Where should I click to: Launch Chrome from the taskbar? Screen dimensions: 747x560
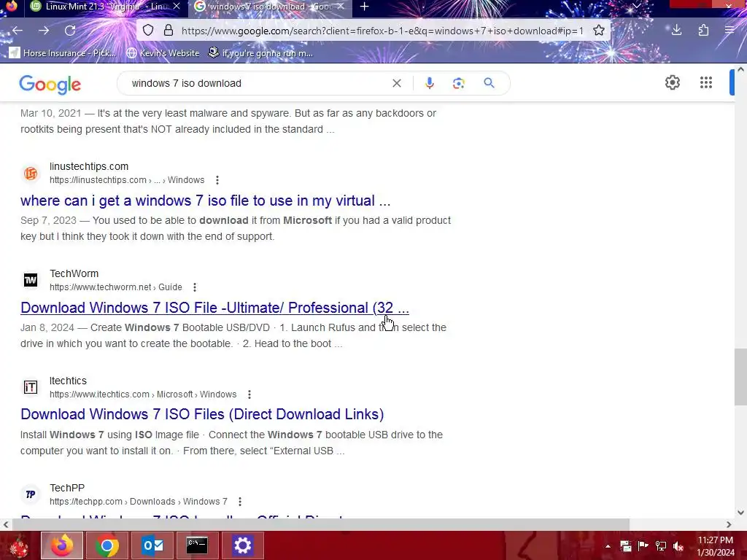[x=107, y=545]
